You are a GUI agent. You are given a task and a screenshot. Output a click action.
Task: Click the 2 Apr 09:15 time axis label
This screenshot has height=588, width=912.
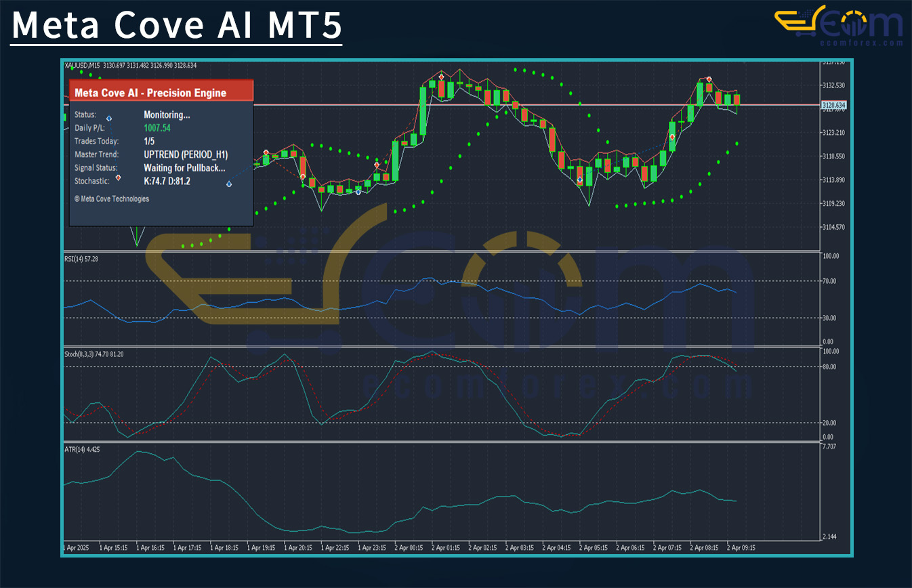(741, 547)
